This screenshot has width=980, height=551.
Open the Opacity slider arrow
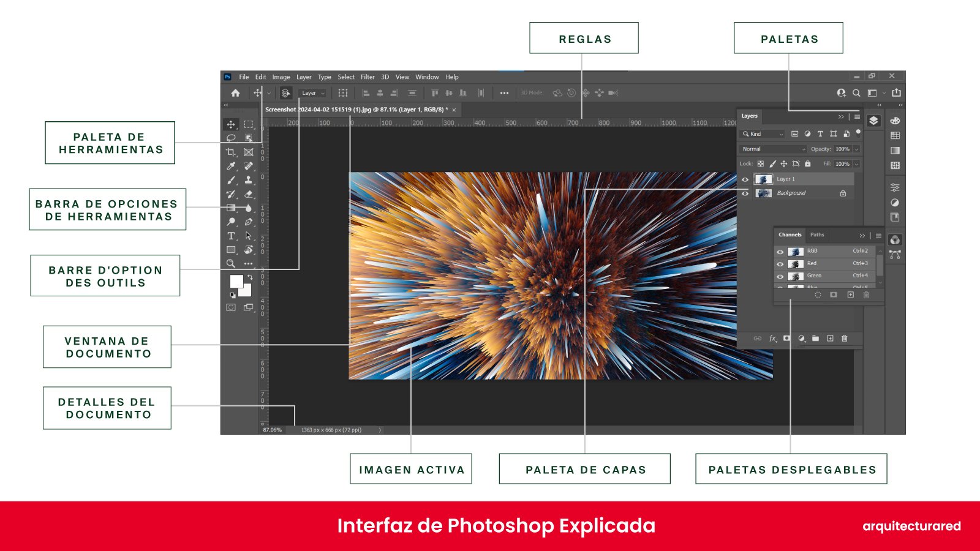(856, 149)
